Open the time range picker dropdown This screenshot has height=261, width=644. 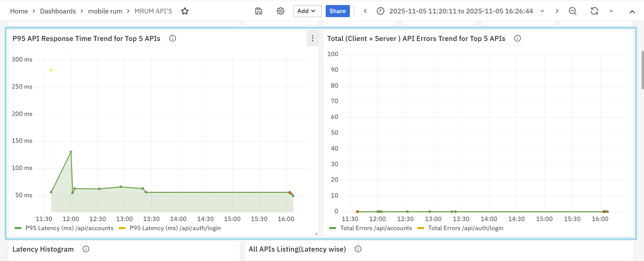(x=461, y=11)
